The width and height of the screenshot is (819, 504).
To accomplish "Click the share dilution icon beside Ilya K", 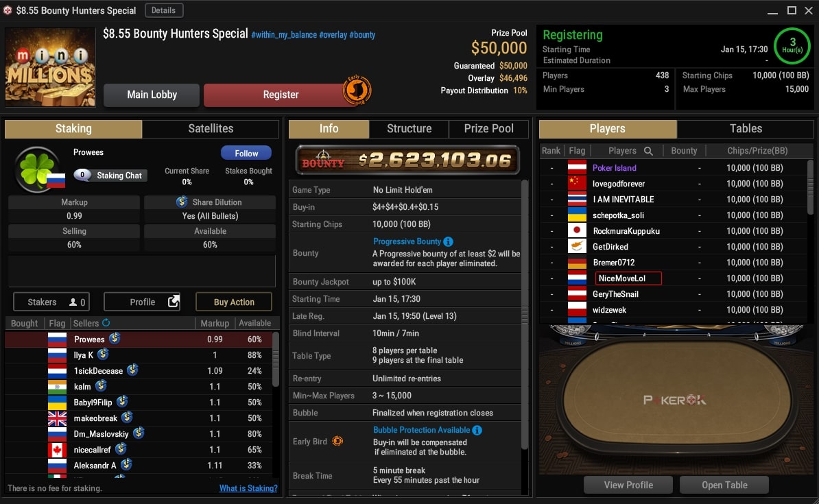I will (103, 354).
